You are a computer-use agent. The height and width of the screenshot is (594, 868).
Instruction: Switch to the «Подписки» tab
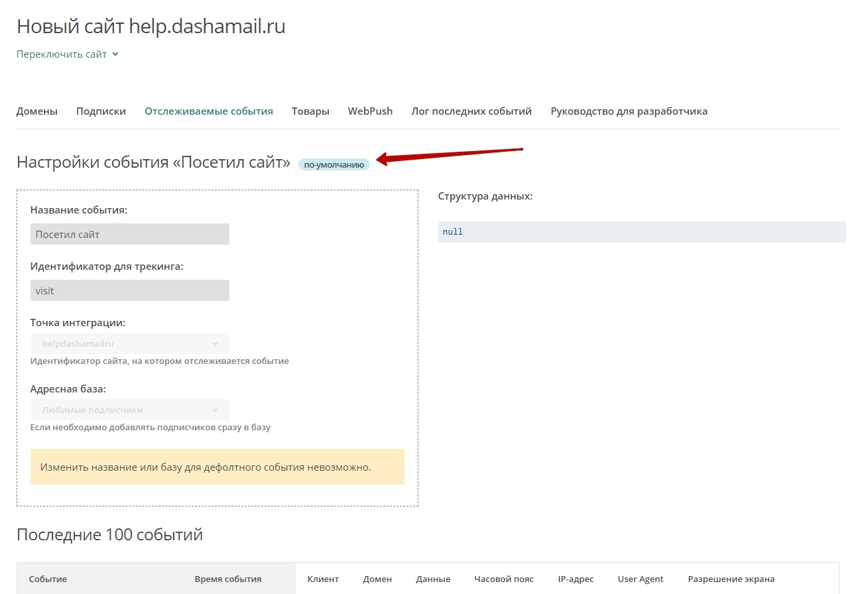point(101,111)
